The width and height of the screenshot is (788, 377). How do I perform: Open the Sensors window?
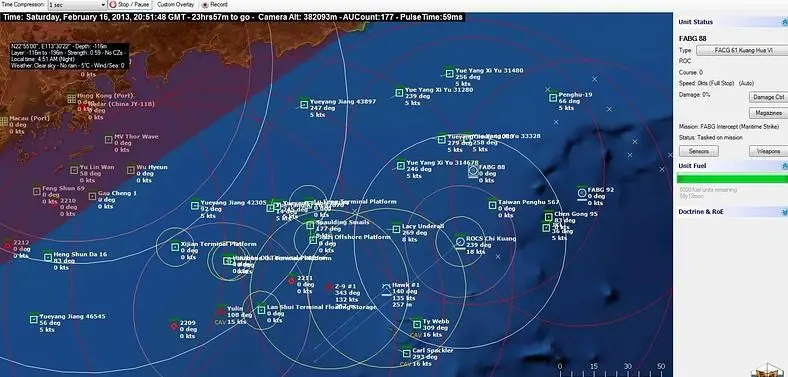(x=699, y=151)
